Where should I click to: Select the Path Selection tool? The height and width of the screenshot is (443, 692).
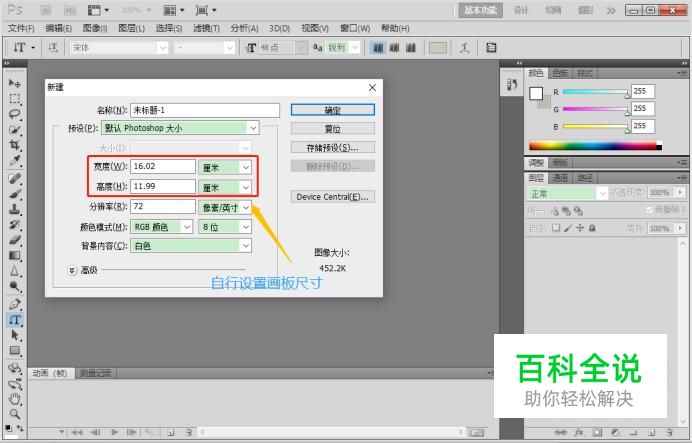15,335
